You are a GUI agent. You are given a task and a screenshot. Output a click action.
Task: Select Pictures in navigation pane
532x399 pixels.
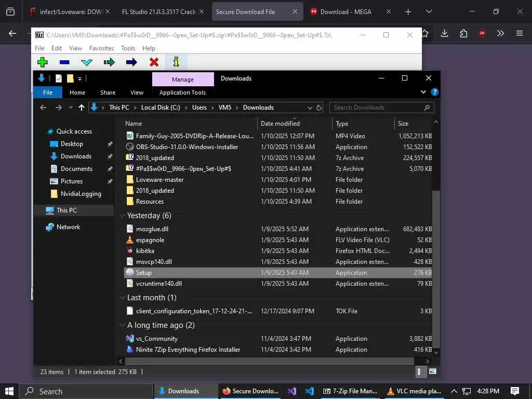[x=72, y=181]
